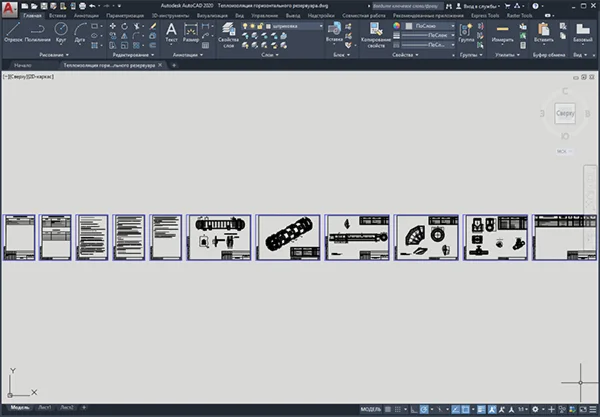Viewport: 600px width, 417px height.
Task: Open Свойства слоя (Layer Properties)
Action: tap(228, 35)
